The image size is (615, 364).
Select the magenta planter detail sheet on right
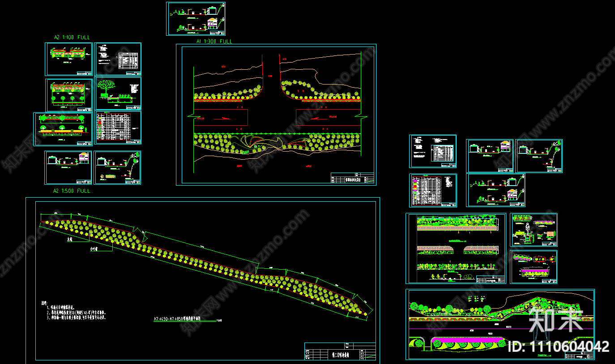tap(534, 267)
